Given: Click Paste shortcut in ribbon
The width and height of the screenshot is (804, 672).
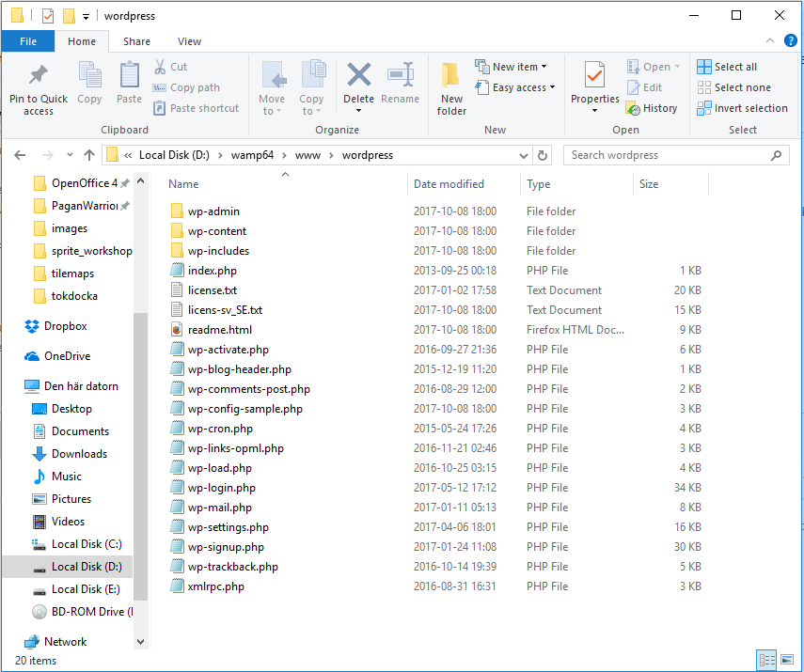Looking at the screenshot, I should pos(196,108).
